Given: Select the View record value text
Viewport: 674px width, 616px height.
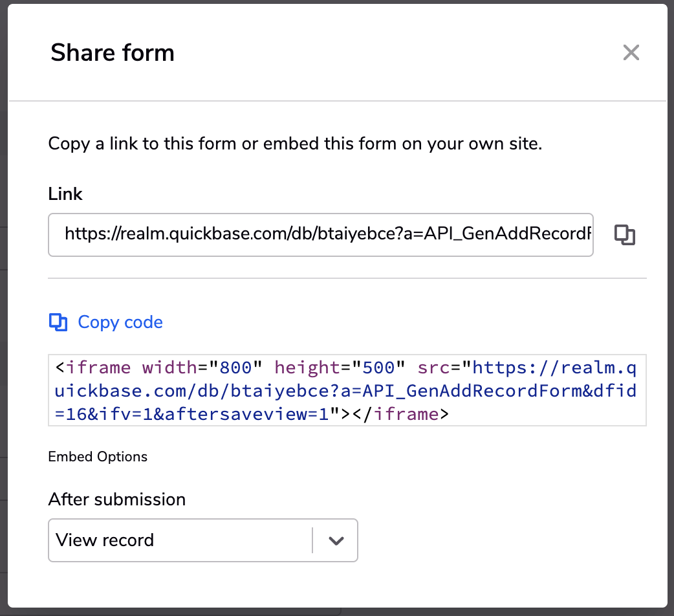Looking at the screenshot, I should pyautogui.click(x=105, y=540).
